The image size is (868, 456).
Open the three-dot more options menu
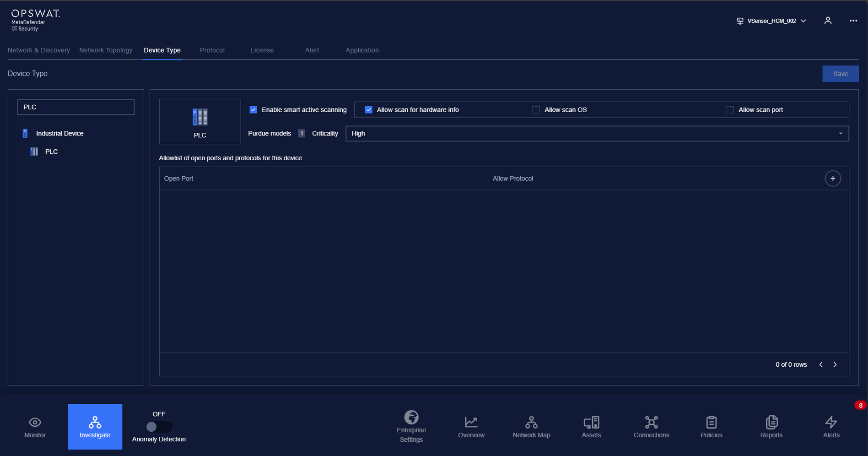853,21
